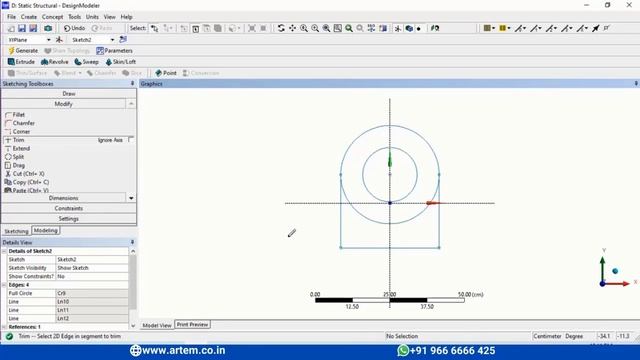Screen dimensions: 640x360
Task: Click the Modify list scroll-up arrow
Action: click(x=131, y=104)
